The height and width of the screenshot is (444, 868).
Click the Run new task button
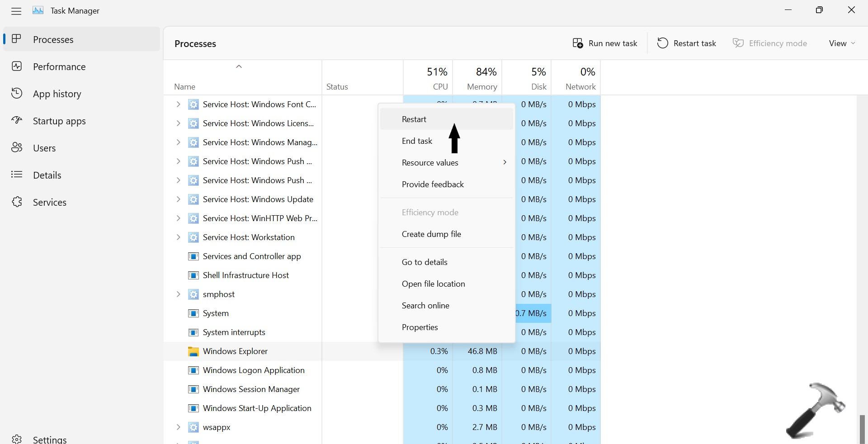point(604,43)
